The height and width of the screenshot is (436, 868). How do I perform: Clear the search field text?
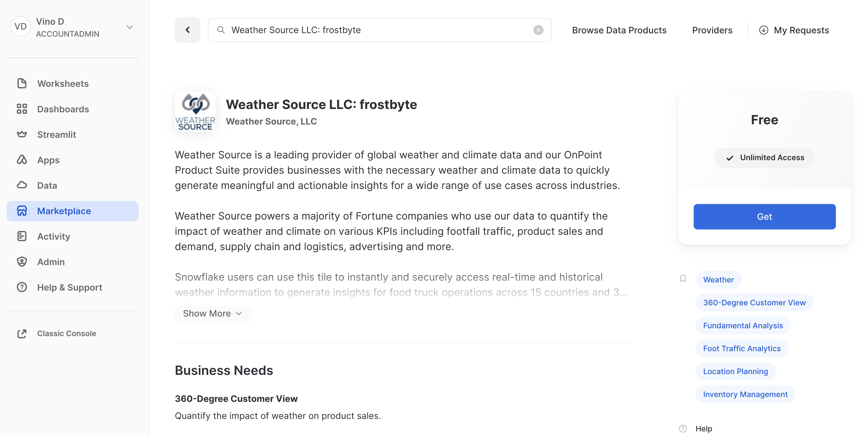(538, 30)
